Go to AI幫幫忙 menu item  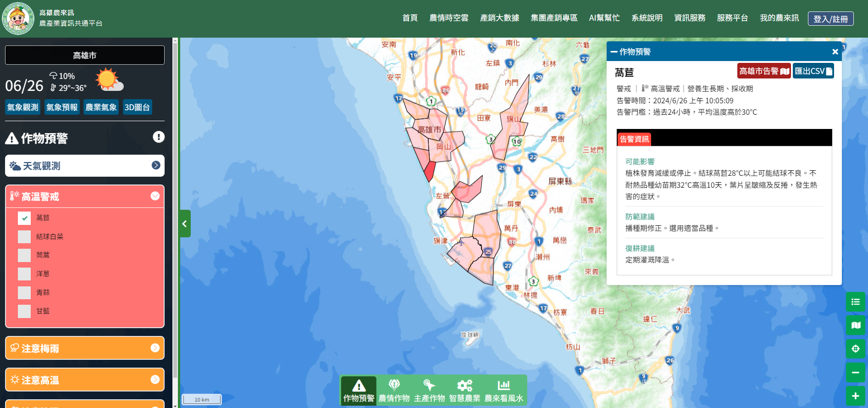[604, 18]
